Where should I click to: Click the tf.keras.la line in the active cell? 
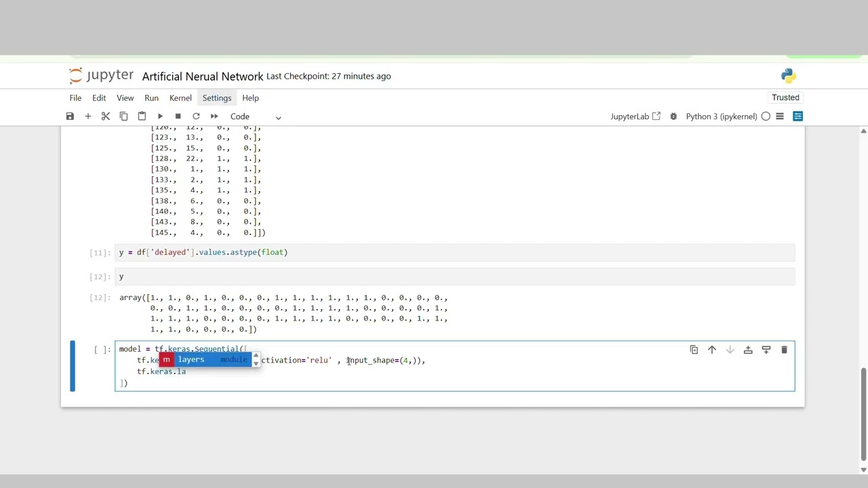click(x=161, y=371)
